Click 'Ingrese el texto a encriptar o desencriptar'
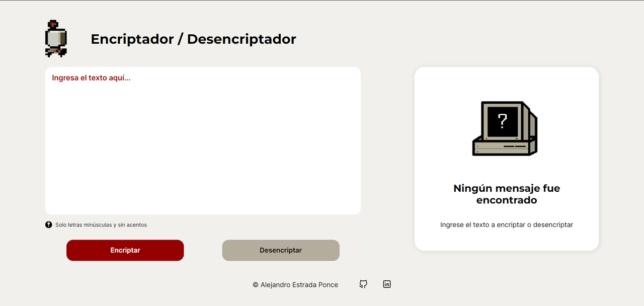The height and width of the screenshot is (306, 644). tap(506, 224)
